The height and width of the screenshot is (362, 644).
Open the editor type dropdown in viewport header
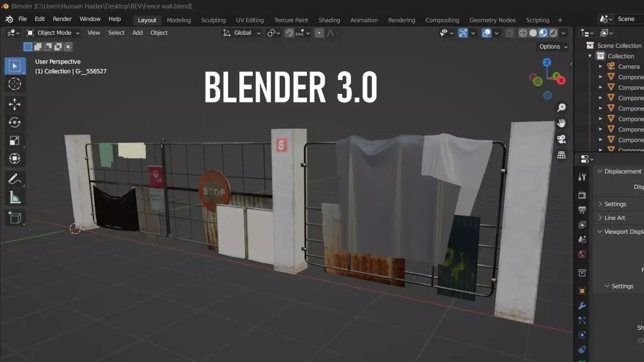pyautogui.click(x=13, y=33)
